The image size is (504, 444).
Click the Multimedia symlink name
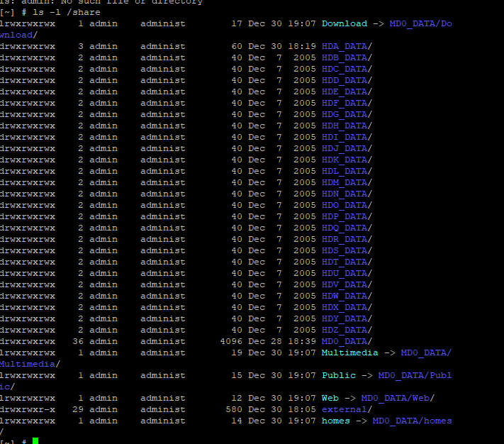[349, 353]
